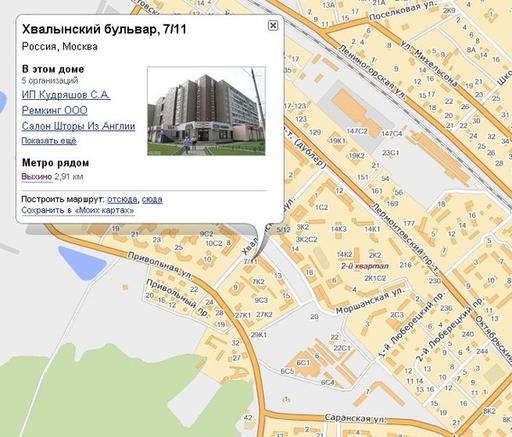
Task: Build a route to here via сюда
Action: click(x=152, y=199)
